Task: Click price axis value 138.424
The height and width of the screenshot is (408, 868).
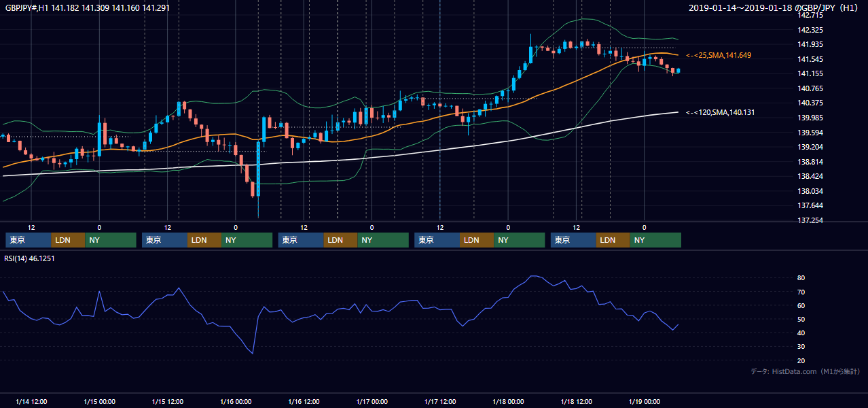Action: click(x=811, y=176)
